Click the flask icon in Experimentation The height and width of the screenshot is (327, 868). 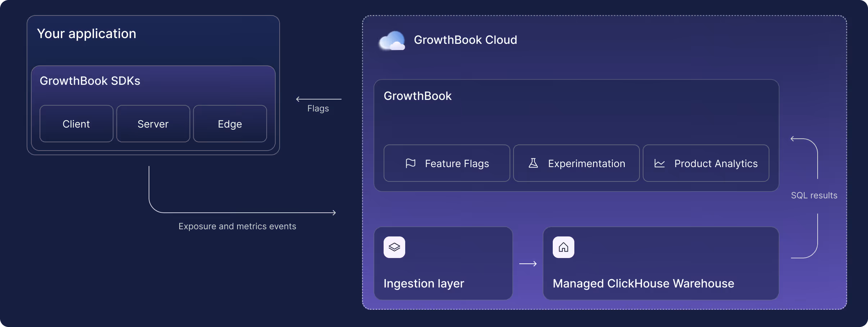pyautogui.click(x=533, y=163)
